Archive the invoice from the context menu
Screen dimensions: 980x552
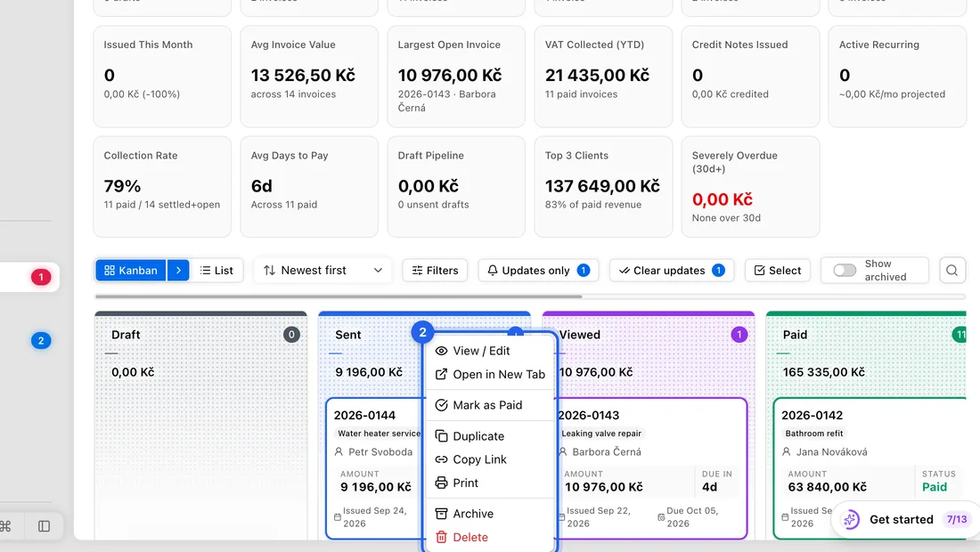(x=490, y=514)
